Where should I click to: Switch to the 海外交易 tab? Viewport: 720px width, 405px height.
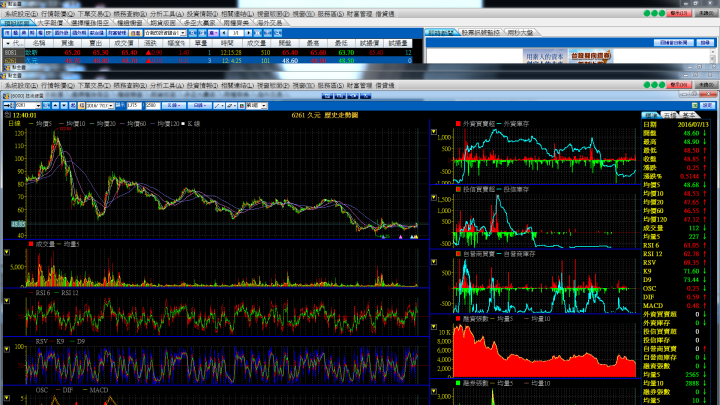click(x=270, y=22)
